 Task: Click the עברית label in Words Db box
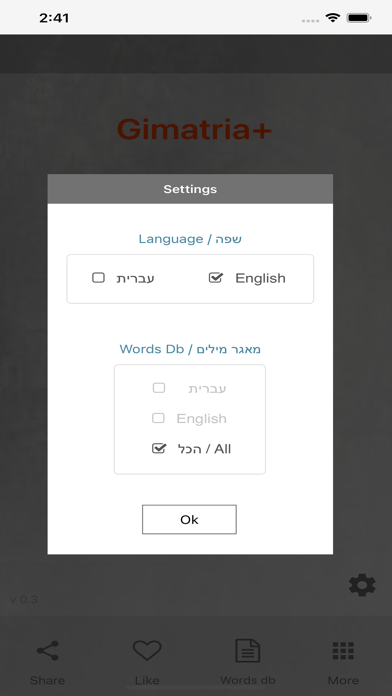pos(207,388)
